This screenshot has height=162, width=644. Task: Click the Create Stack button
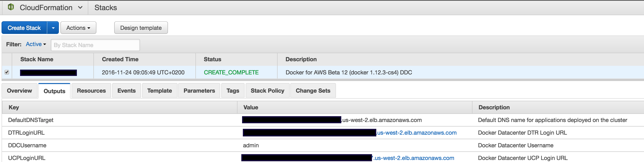point(24,28)
